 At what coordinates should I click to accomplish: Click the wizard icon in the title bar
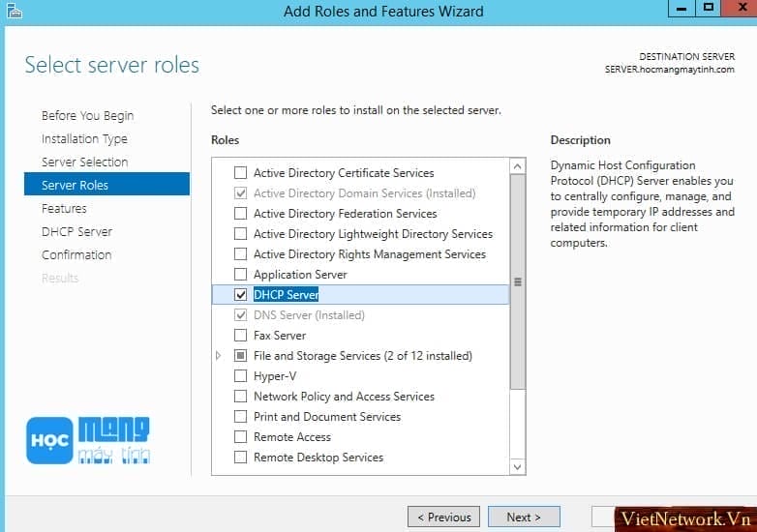(x=14, y=11)
